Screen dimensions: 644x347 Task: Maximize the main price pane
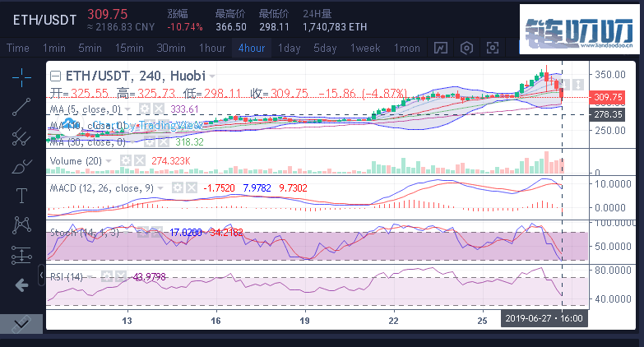click(x=578, y=85)
